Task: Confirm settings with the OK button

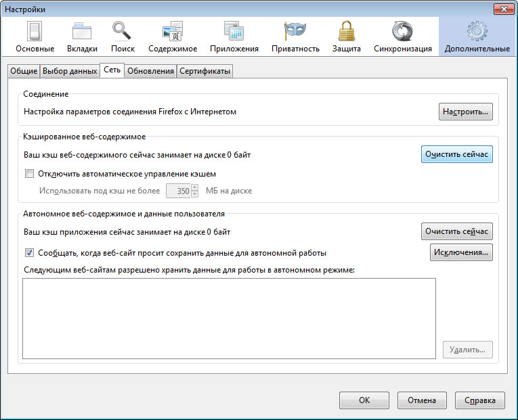Action: pos(364,400)
